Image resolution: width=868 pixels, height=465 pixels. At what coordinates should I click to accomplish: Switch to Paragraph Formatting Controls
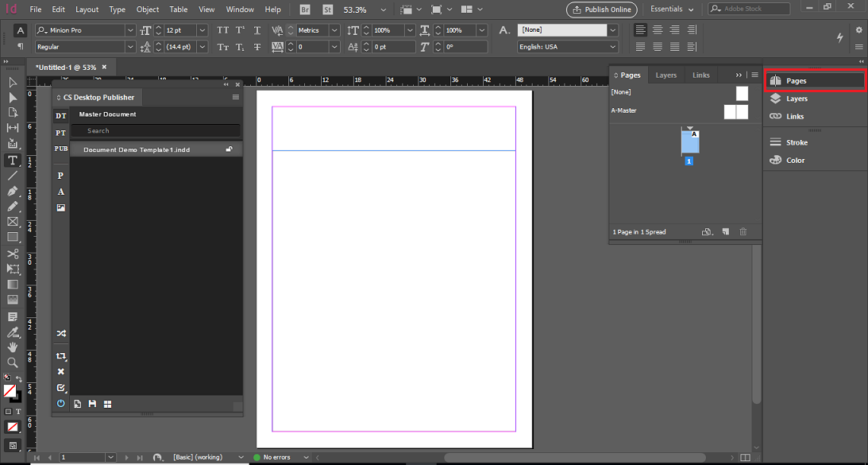click(21, 47)
